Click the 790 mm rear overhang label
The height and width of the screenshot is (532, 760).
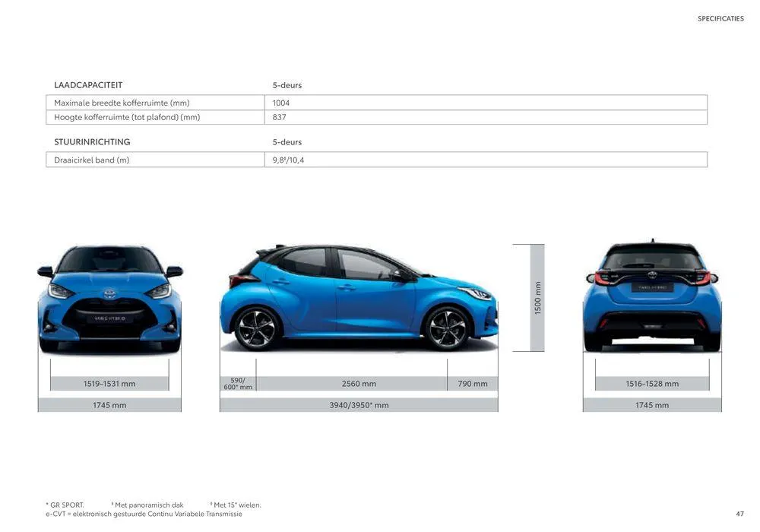click(473, 384)
